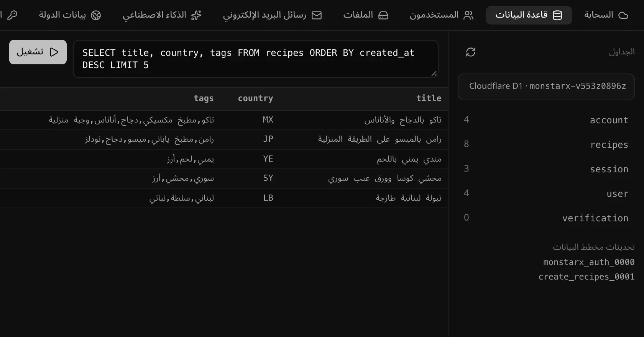Click inside the SQL query editor
This screenshot has width=644, height=337.
(256, 59)
